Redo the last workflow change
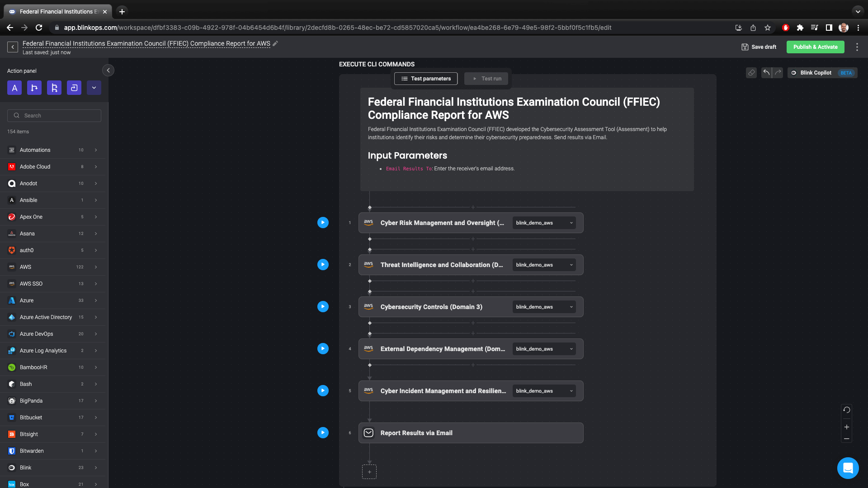868x488 pixels. pyautogui.click(x=777, y=73)
